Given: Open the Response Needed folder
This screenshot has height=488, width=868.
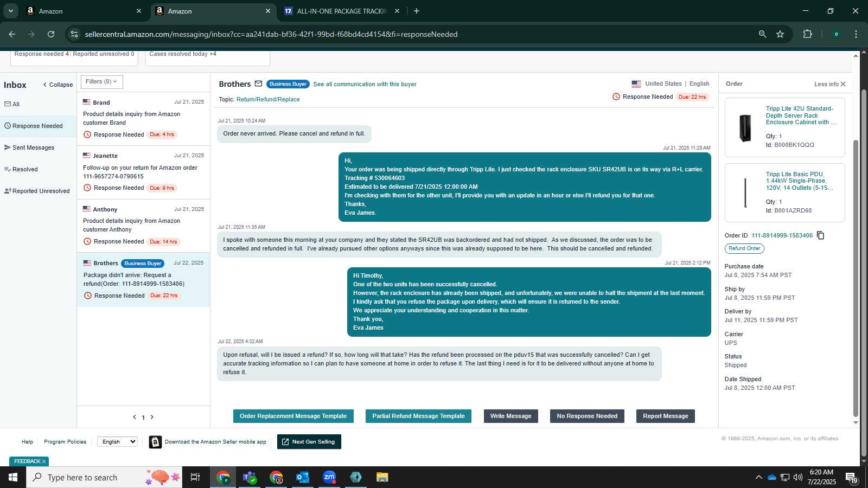Looking at the screenshot, I should tap(38, 126).
